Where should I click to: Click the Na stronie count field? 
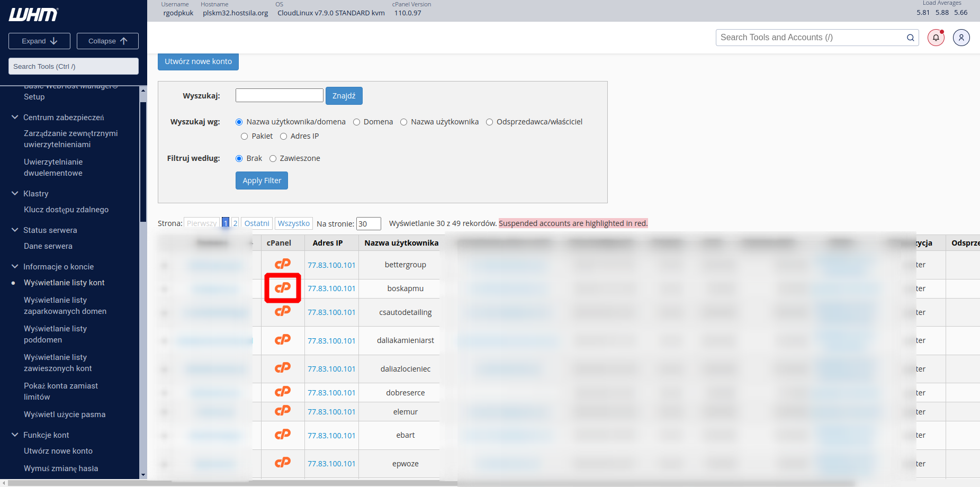point(368,223)
